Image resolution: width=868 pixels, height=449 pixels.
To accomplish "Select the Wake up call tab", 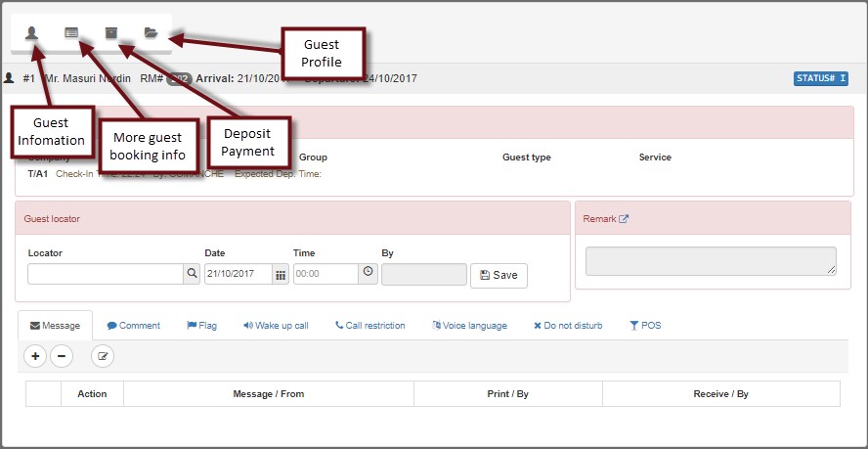I will pos(276,326).
